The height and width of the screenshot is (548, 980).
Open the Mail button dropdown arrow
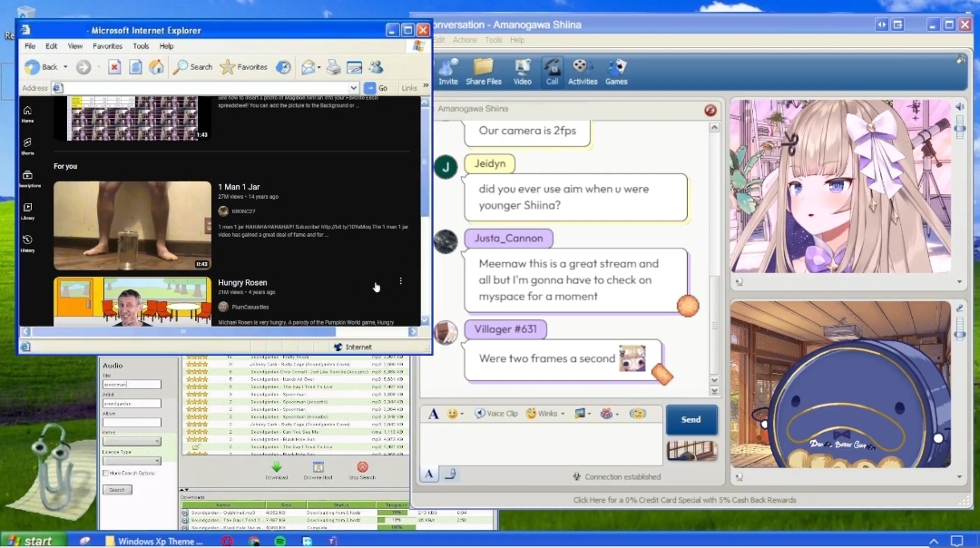tap(318, 67)
